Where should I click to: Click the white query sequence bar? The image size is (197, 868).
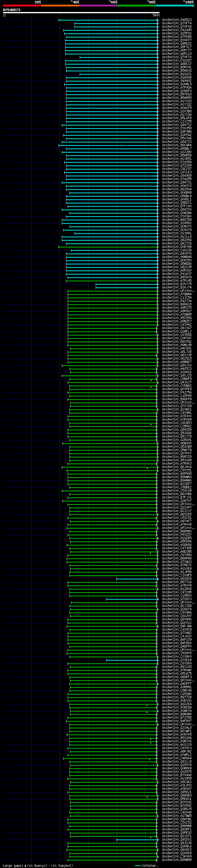tap(81, 13)
